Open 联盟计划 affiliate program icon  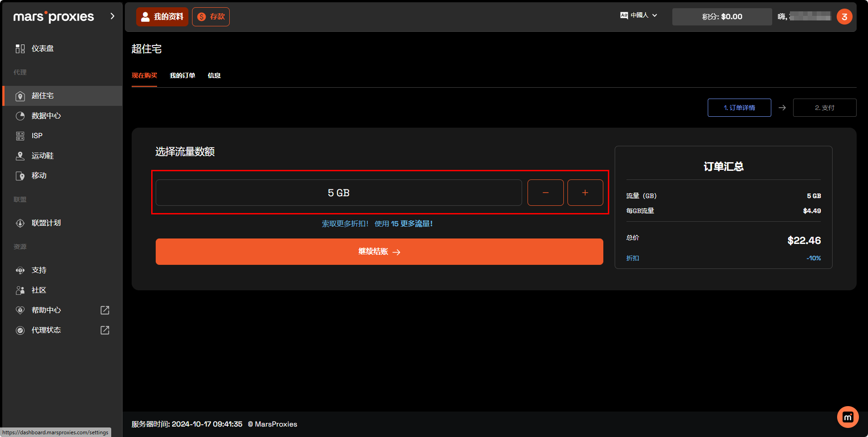tap(20, 223)
